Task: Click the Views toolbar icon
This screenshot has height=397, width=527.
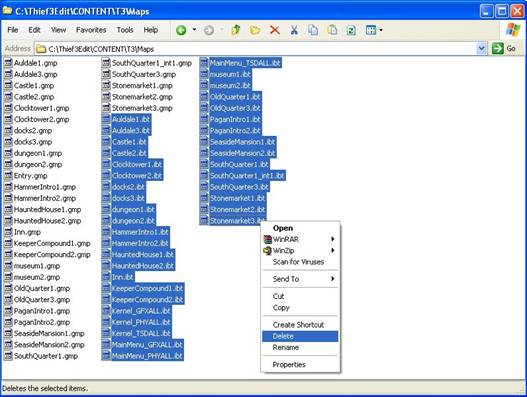Action: pos(371,30)
